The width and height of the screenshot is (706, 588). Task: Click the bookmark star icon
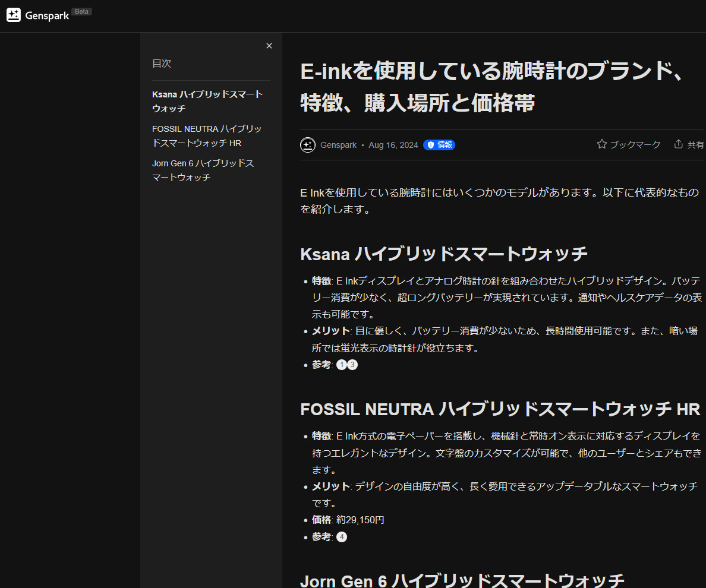point(601,144)
